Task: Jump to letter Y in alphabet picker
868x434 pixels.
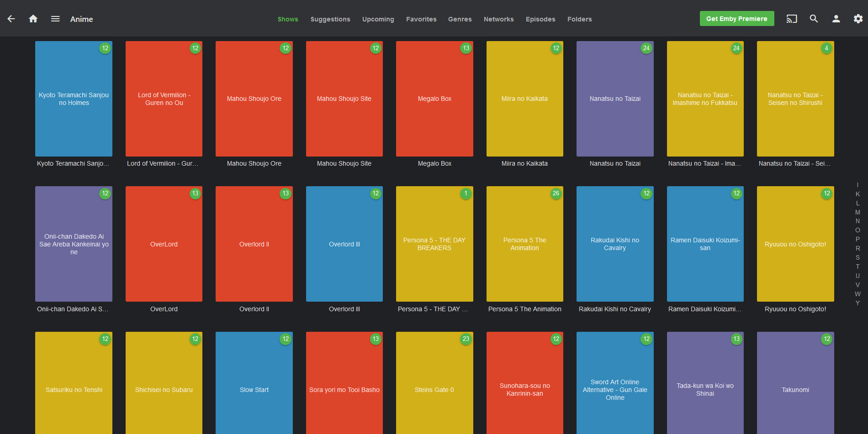Action: (858, 303)
